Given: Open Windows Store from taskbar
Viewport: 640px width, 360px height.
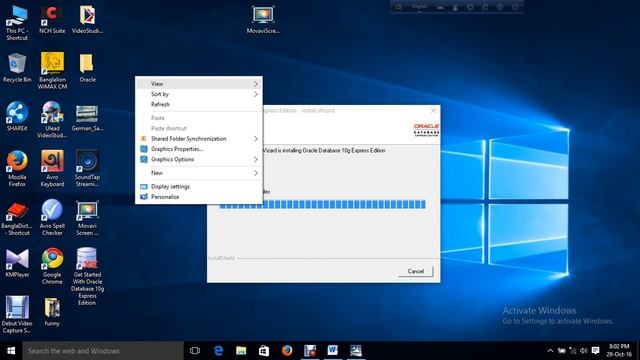Looking at the screenshot, I should pyautogui.click(x=264, y=351).
